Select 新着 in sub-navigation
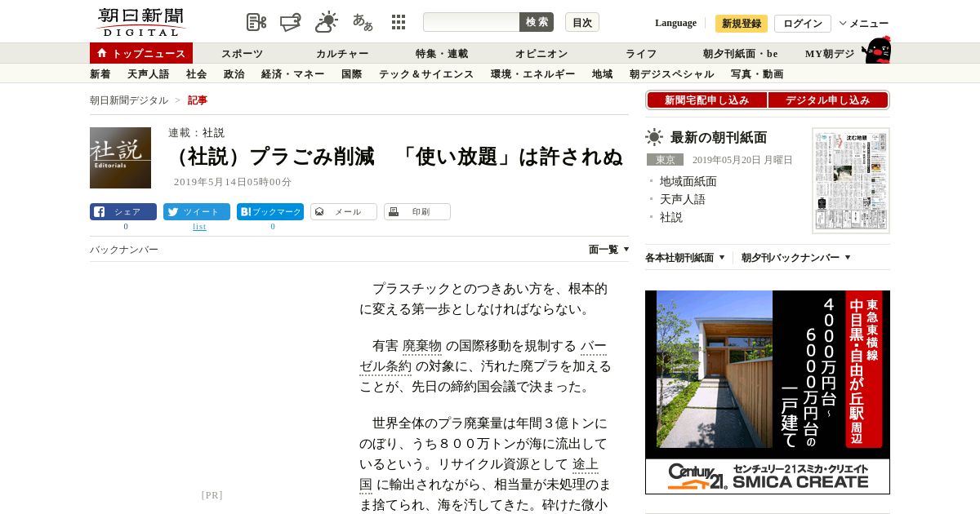This screenshot has width=980, height=514. [x=100, y=74]
